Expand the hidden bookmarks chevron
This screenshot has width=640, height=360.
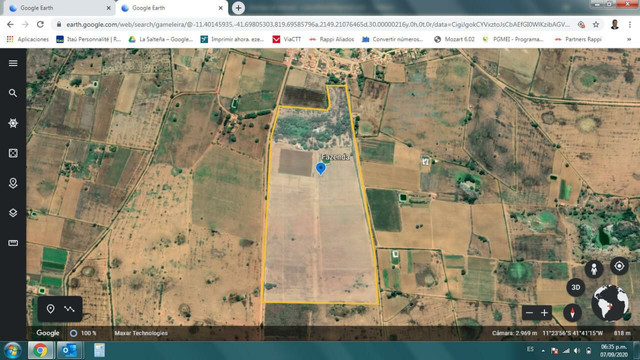pos(629,39)
